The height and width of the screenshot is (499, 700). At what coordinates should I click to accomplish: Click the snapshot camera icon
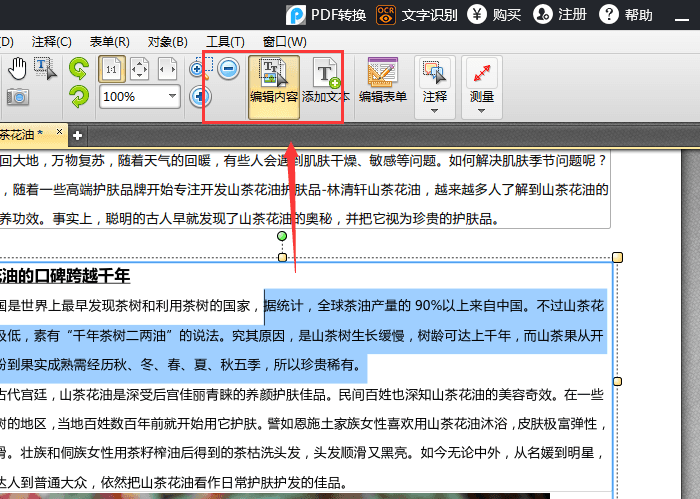(17, 96)
